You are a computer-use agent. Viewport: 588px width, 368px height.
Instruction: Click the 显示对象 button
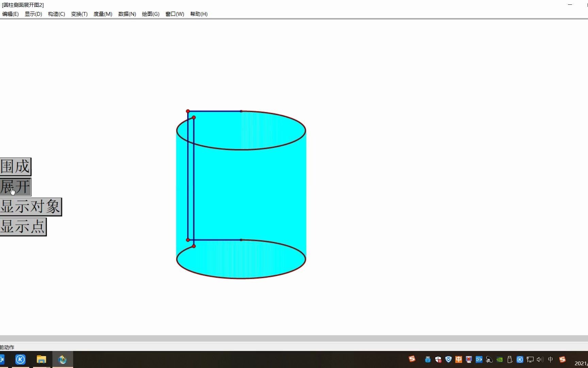pyautogui.click(x=31, y=207)
